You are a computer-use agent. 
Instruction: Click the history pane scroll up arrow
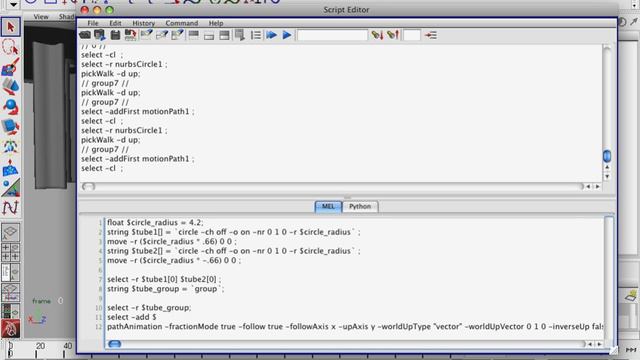pos(607,167)
